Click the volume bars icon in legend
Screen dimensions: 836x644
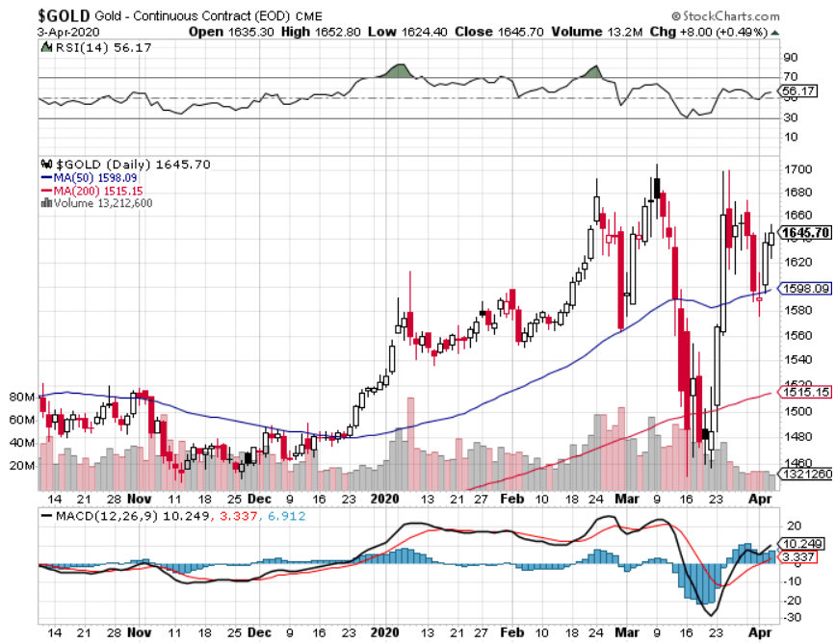[47, 203]
